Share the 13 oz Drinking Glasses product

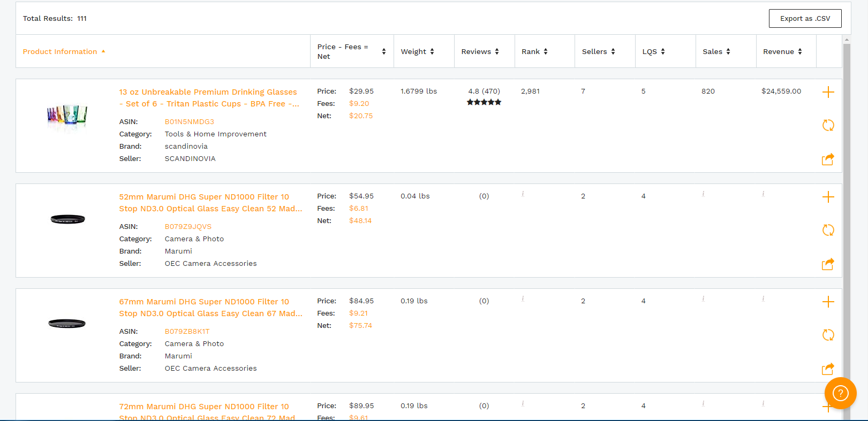828,159
